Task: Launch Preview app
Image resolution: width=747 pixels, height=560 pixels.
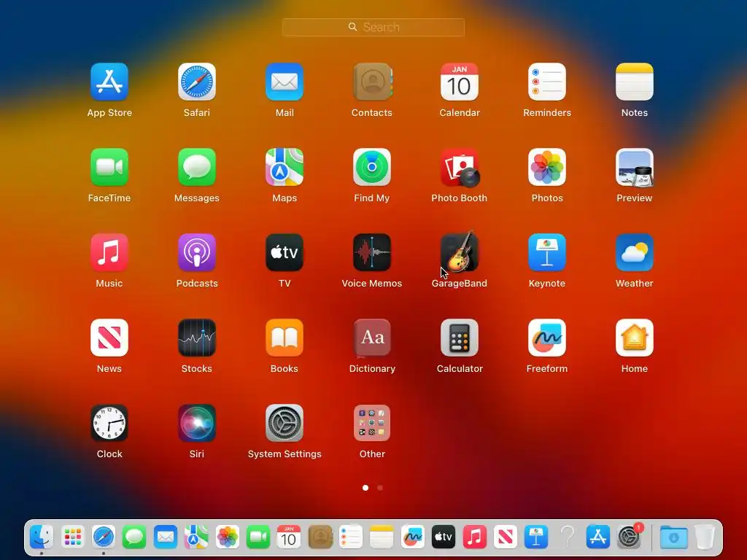Action: click(x=635, y=167)
